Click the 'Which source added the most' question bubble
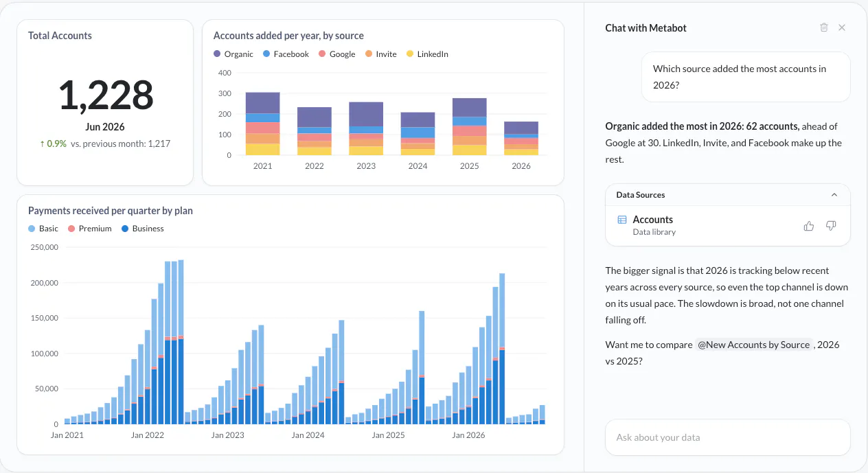868x473 pixels. (x=746, y=77)
